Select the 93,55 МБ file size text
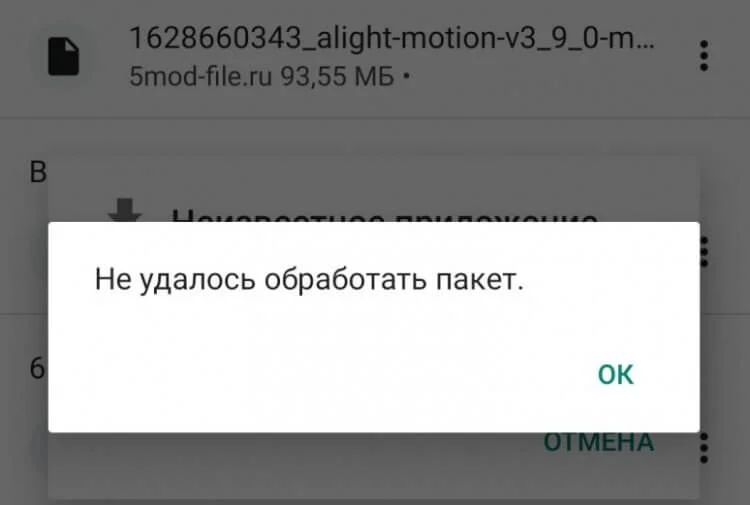The width and height of the screenshot is (750, 505). pyautogui.click(x=337, y=76)
